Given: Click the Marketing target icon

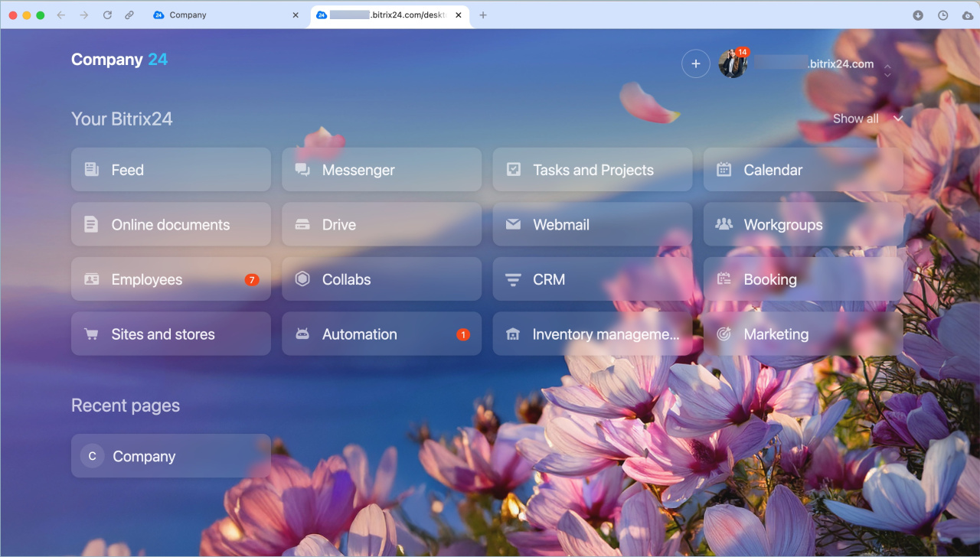Looking at the screenshot, I should point(724,334).
